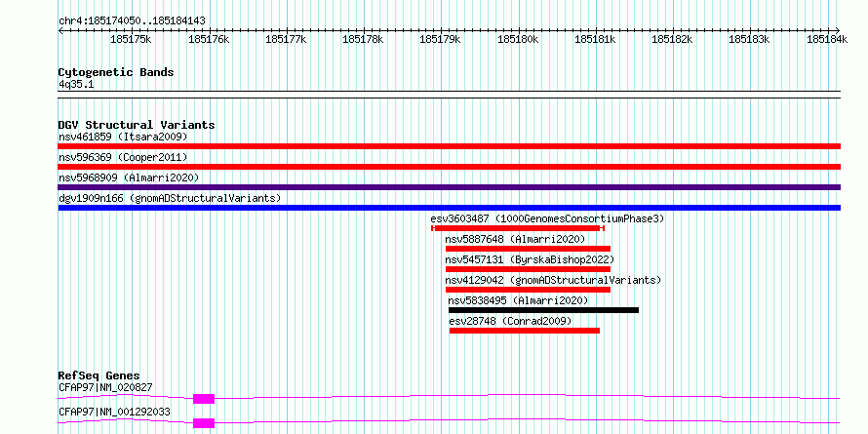This screenshot has width=868, height=434.
Task: Click the 185184k ruler tick label
Action: pos(826,39)
